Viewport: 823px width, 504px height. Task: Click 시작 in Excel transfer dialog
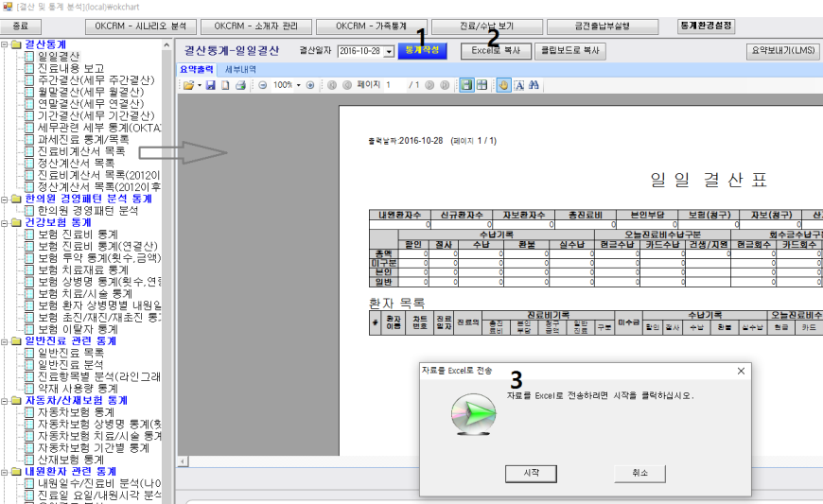532,473
